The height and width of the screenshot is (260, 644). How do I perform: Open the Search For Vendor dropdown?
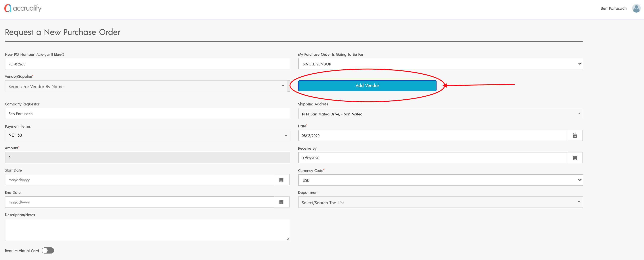pos(146,86)
